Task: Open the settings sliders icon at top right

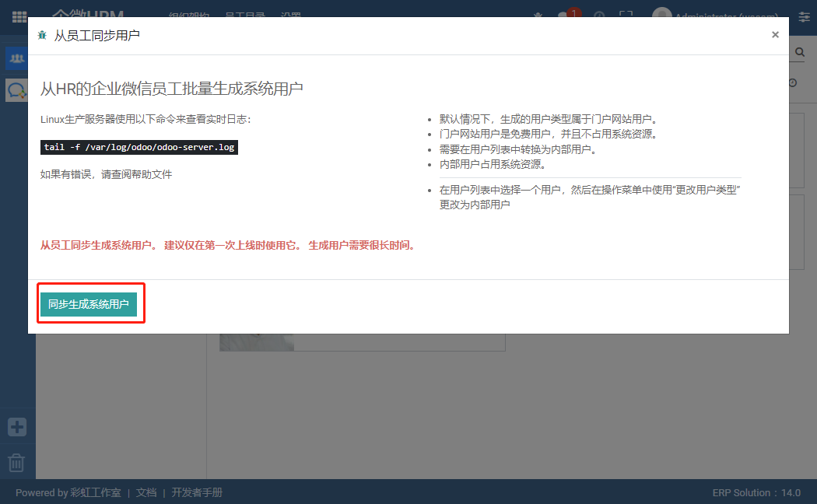Action: [804, 16]
